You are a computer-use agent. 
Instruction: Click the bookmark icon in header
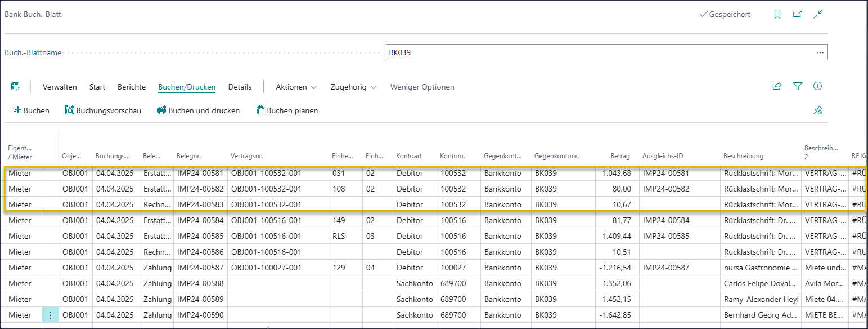click(777, 14)
